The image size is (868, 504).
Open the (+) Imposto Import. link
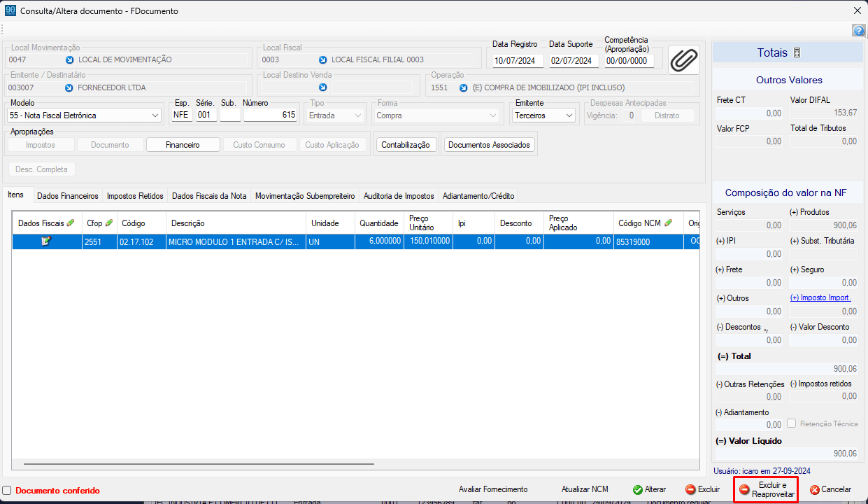tap(820, 297)
